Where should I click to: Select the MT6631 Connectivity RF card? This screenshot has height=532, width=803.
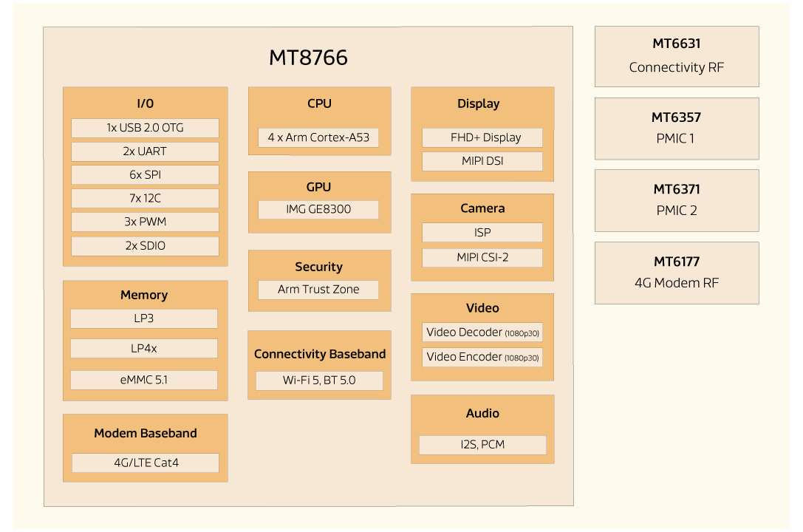click(677, 56)
